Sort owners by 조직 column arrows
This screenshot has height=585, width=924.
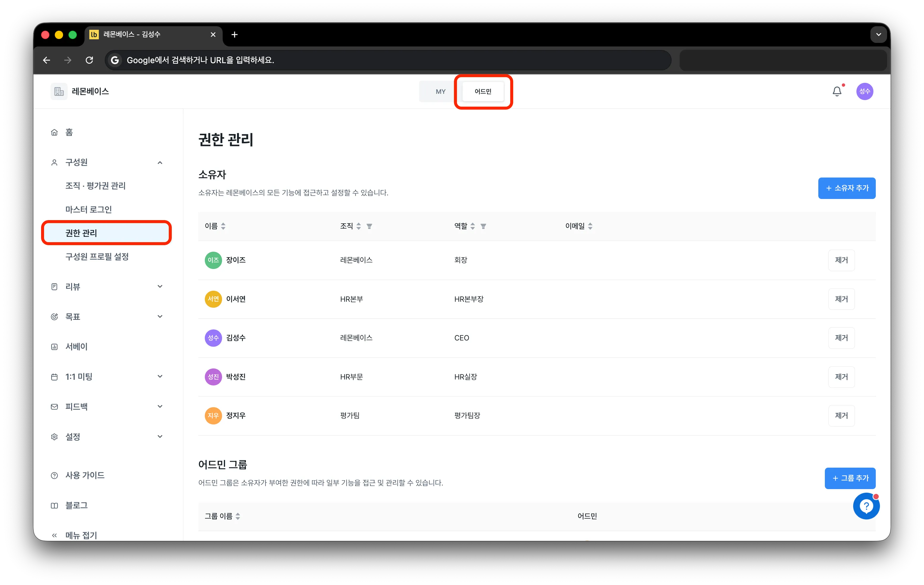(358, 226)
